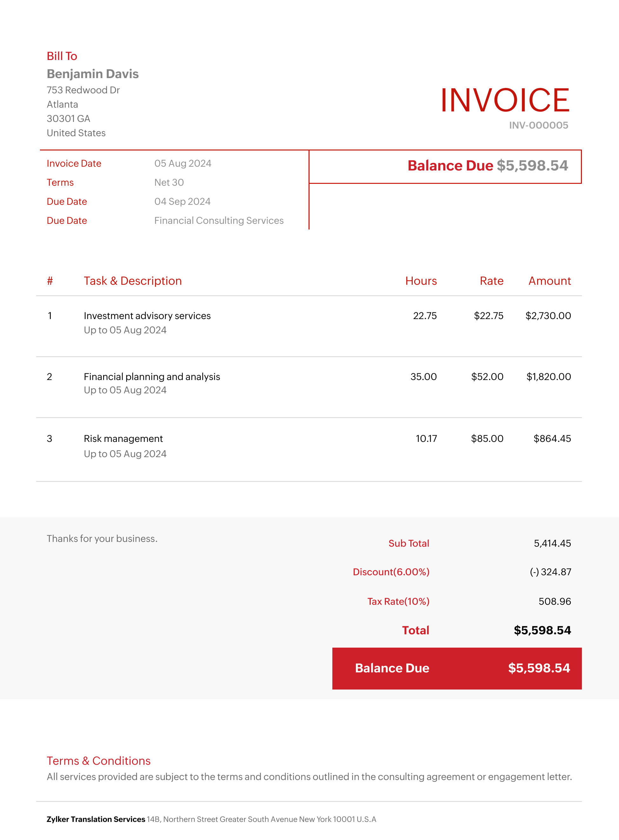Screen dimensions: 619x840
Task: Click the Bill To label
Action: pos(62,56)
